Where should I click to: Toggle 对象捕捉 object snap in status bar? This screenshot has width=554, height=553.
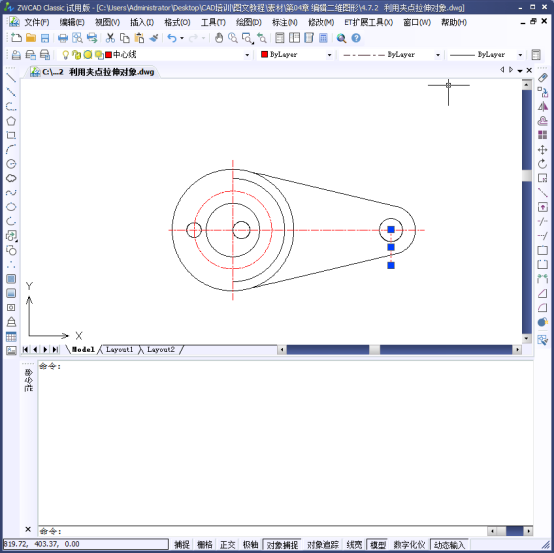[x=282, y=545]
